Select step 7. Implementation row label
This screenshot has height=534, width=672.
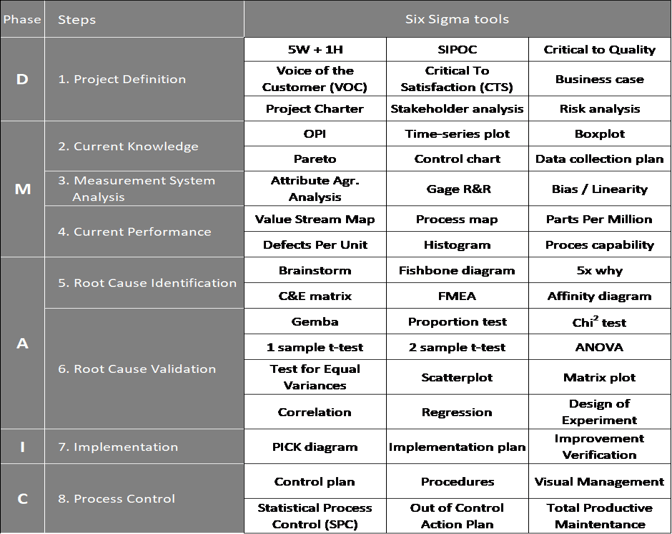coord(118,447)
